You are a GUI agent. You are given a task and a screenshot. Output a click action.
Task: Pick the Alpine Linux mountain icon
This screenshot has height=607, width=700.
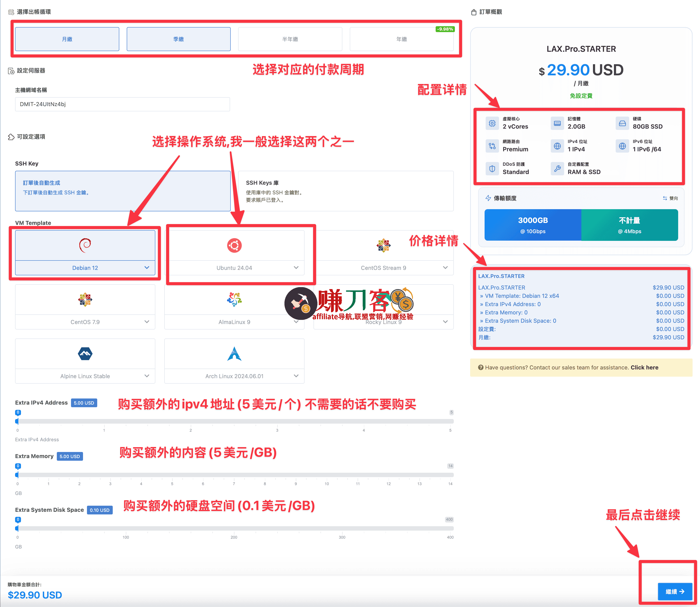[85, 354]
